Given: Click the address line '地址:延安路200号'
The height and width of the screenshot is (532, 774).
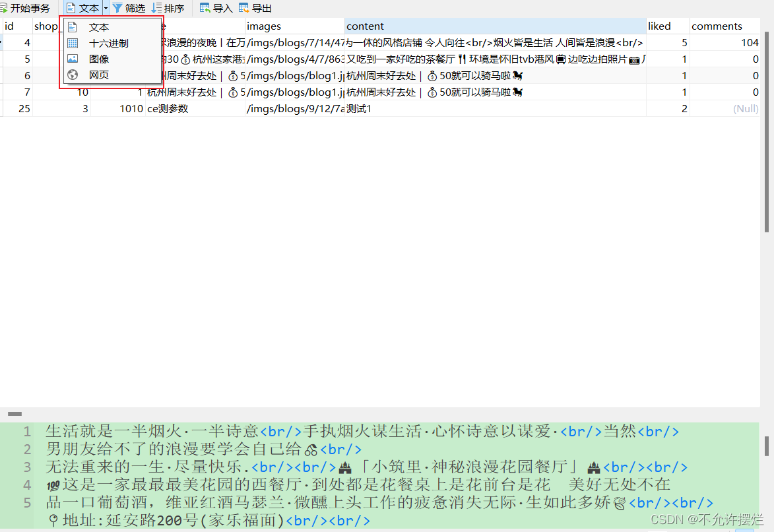Looking at the screenshot, I should (130, 520).
